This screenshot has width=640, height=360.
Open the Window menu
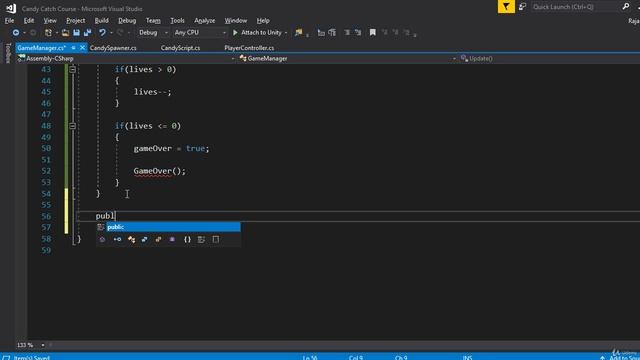click(x=236, y=20)
